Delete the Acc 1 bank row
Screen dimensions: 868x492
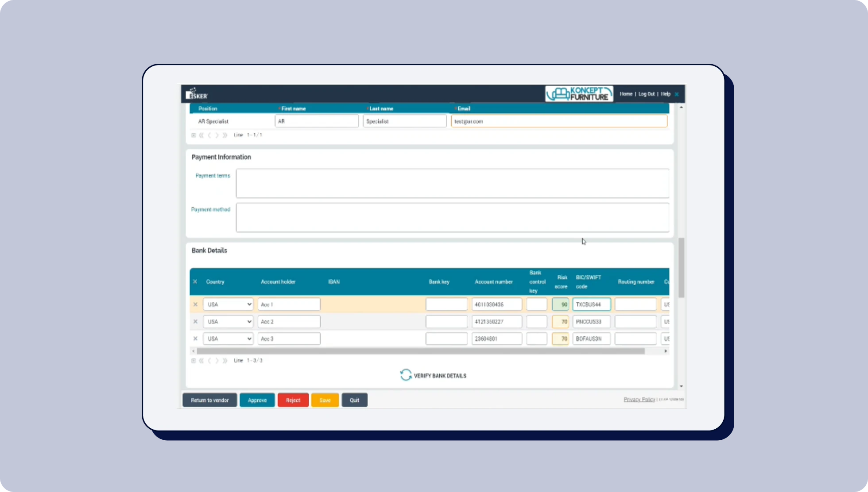click(x=195, y=304)
